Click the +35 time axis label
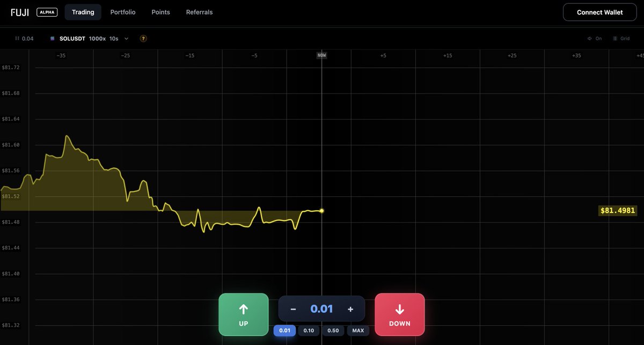The width and height of the screenshot is (644, 345). point(576,56)
